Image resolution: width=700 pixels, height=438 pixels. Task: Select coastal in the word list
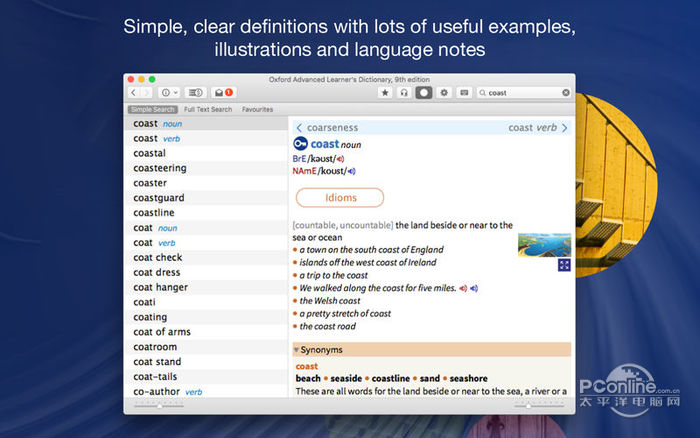pos(206,153)
